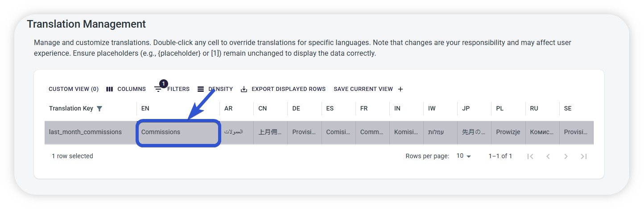Select the SE cell 'Provisi…'
Screen dimensions: 644x209
tap(576, 132)
